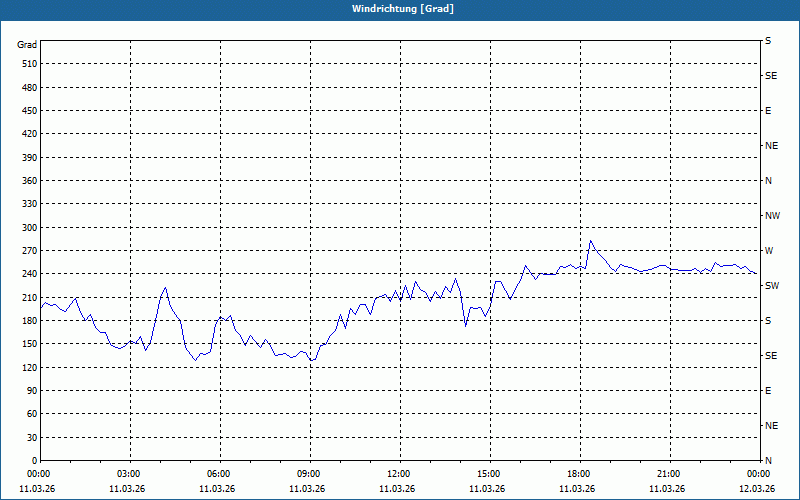Click the 0 degree axis label
The height and width of the screenshot is (500, 800).
click(35, 461)
